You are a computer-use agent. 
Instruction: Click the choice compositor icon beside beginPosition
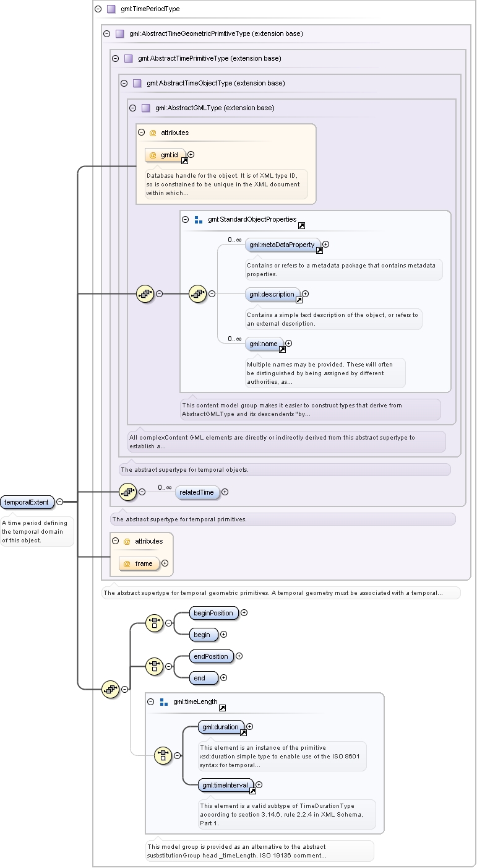point(154,623)
